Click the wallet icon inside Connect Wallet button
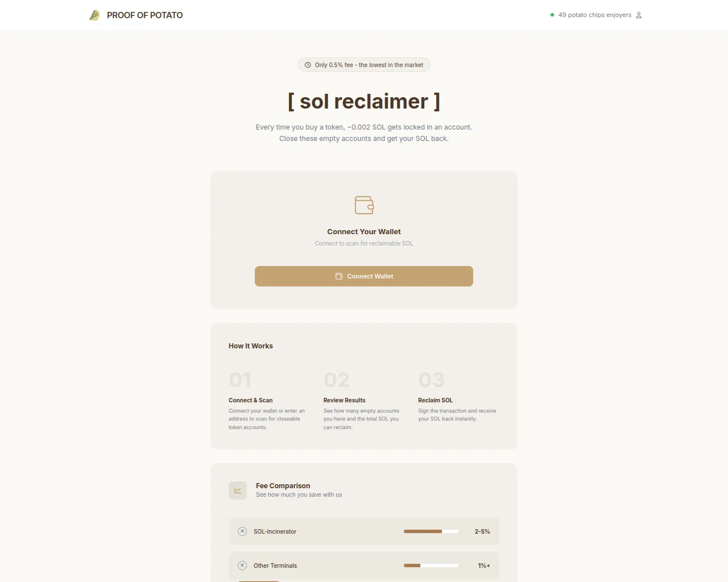 coord(339,276)
